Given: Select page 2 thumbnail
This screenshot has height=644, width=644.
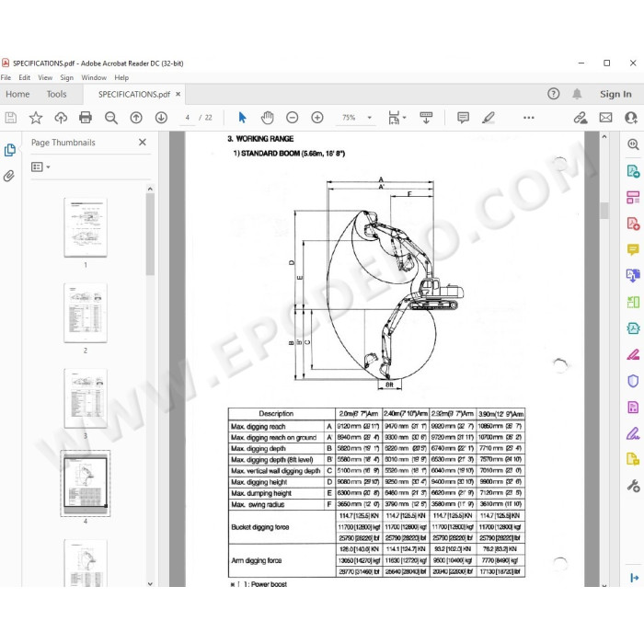Looking at the screenshot, I should 86,313.
